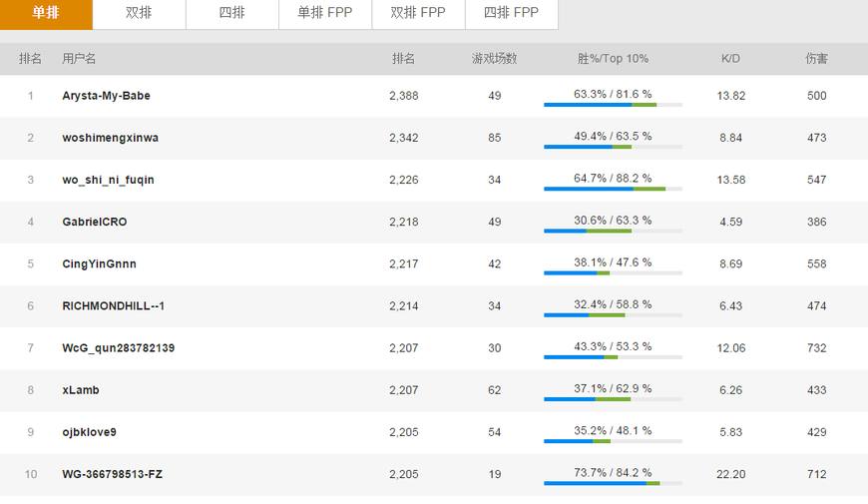Open xLamb's profile
The image size is (868, 504).
81,390
